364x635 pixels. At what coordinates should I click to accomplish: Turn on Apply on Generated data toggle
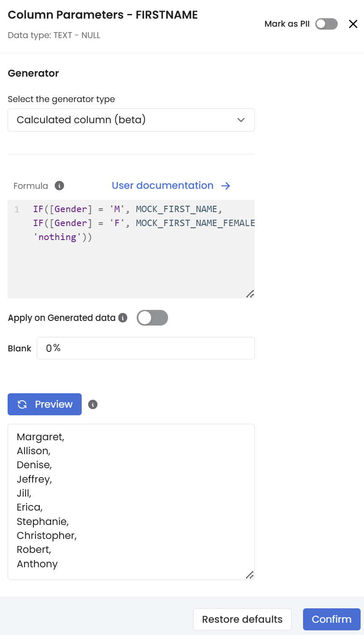tap(152, 318)
